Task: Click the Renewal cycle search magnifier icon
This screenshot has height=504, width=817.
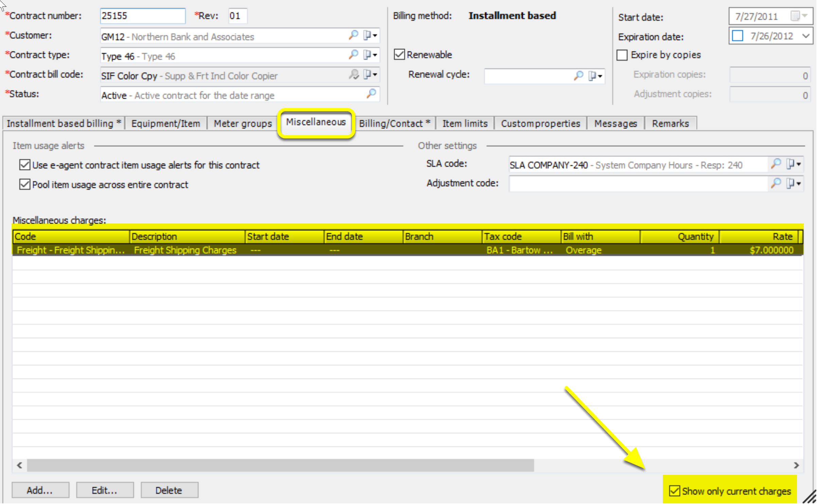Action: [x=578, y=75]
